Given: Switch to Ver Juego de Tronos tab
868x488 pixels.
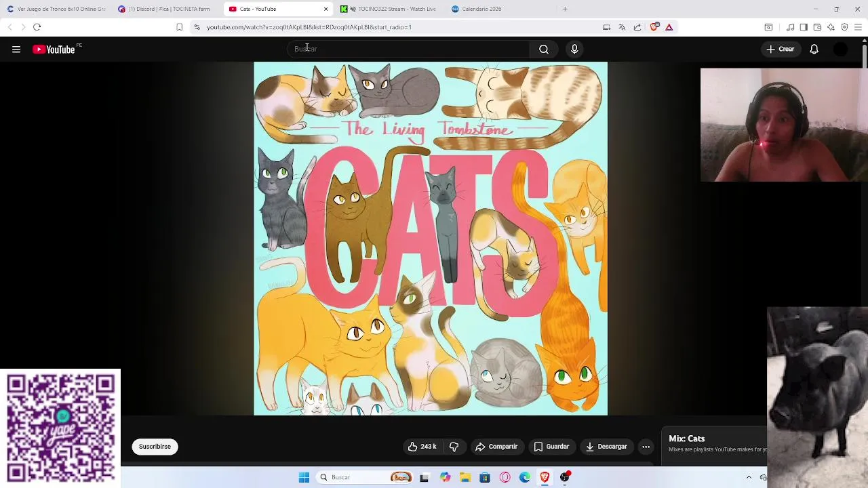Looking at the screenshot, I should pyautogui.click(x=56, y=9).
